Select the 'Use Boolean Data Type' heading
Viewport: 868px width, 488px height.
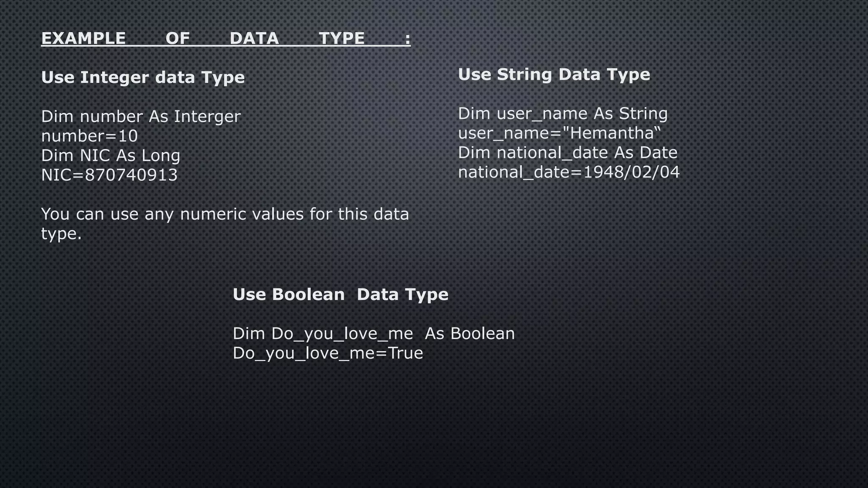pyautogui.click(x=340, y=294)
